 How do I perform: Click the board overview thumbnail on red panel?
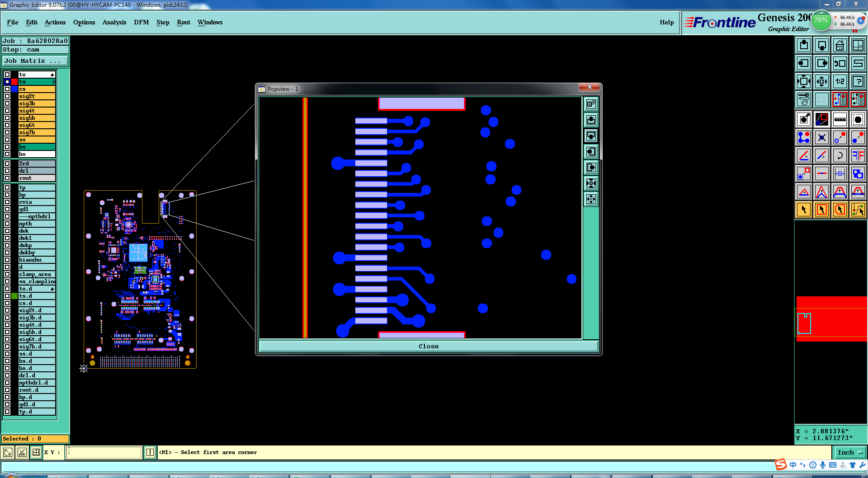coord(804,323)
